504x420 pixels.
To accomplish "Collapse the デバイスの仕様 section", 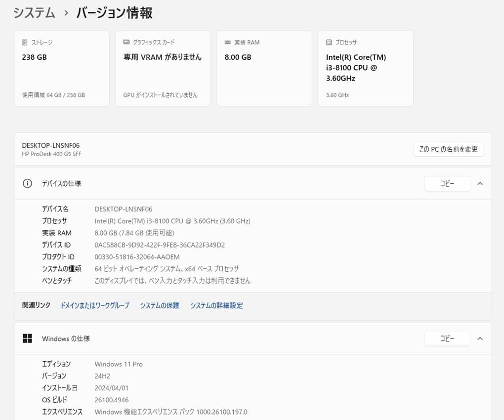I will coord(480,183).
